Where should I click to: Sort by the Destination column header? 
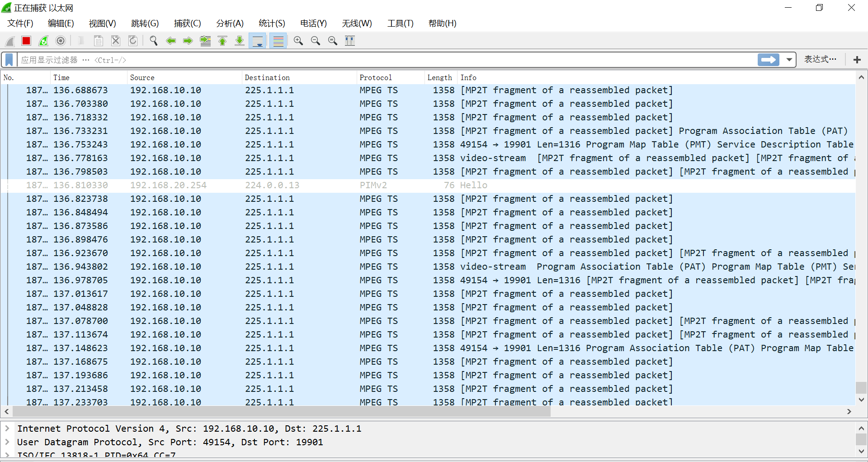click(299, 77)
